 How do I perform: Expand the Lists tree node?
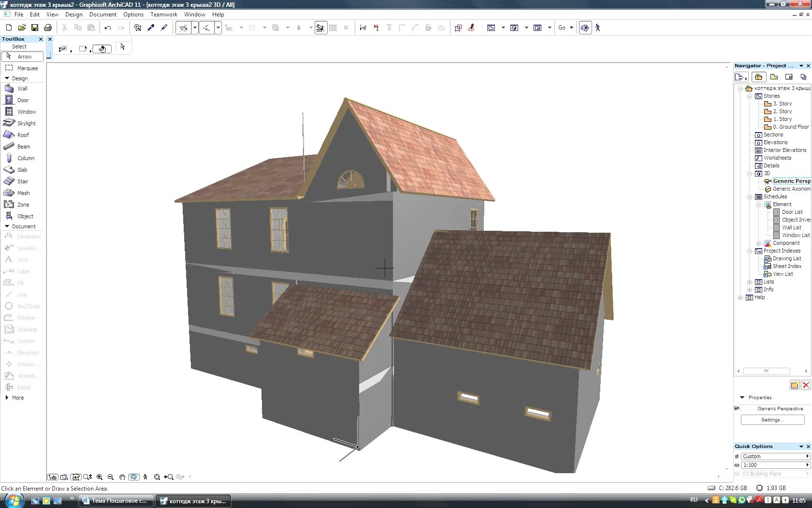point(750,282)
